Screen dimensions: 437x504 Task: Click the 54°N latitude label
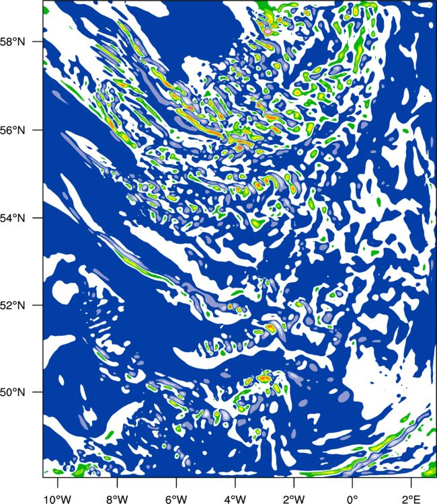tap(12, 218)
